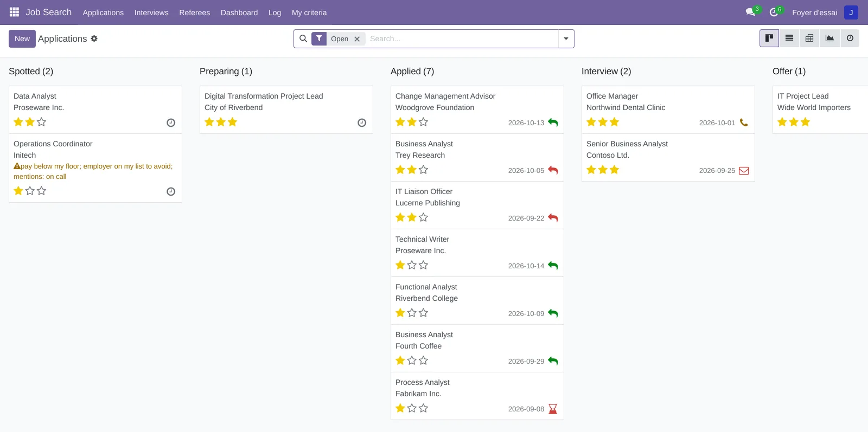Focus the Search input field
The image size is (868, 432).
coord(462,38)
